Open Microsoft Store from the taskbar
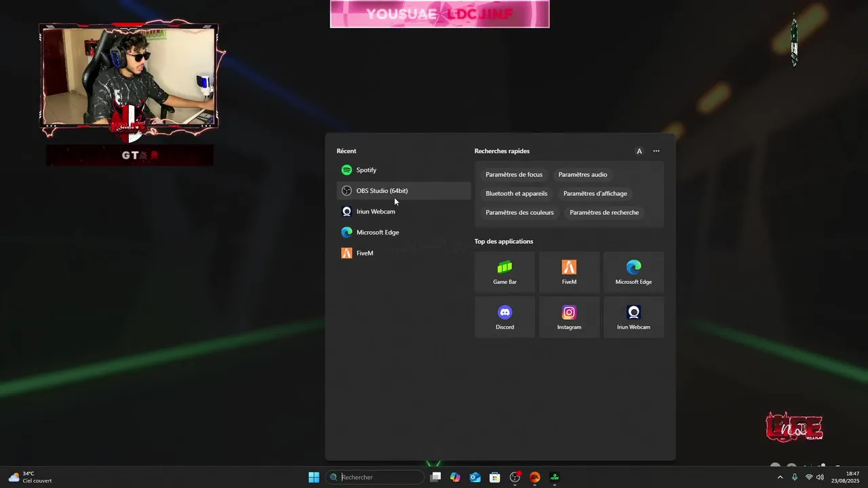The height and width of the screenshot is (488, 868). pyautogui.click(x=495, y=477)
